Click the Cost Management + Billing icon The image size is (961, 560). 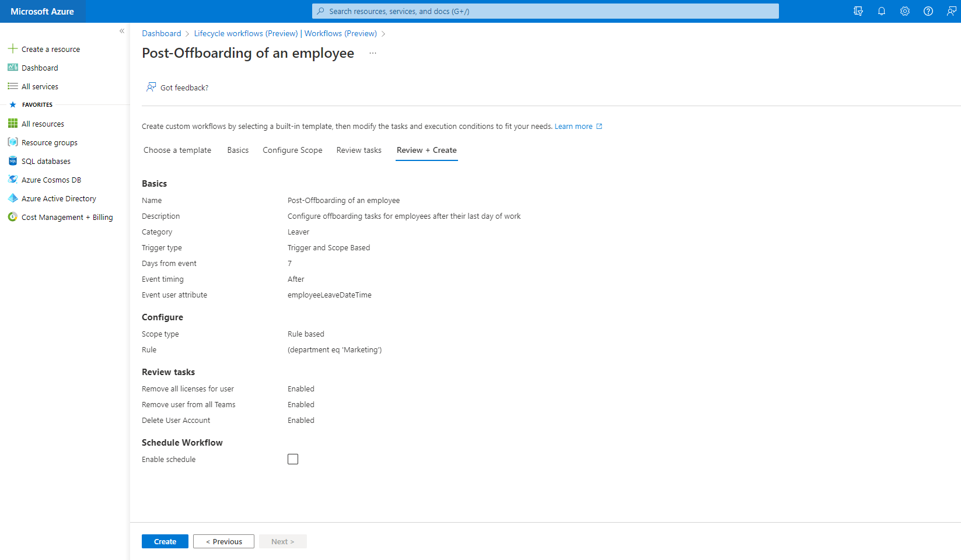[13, 217]
